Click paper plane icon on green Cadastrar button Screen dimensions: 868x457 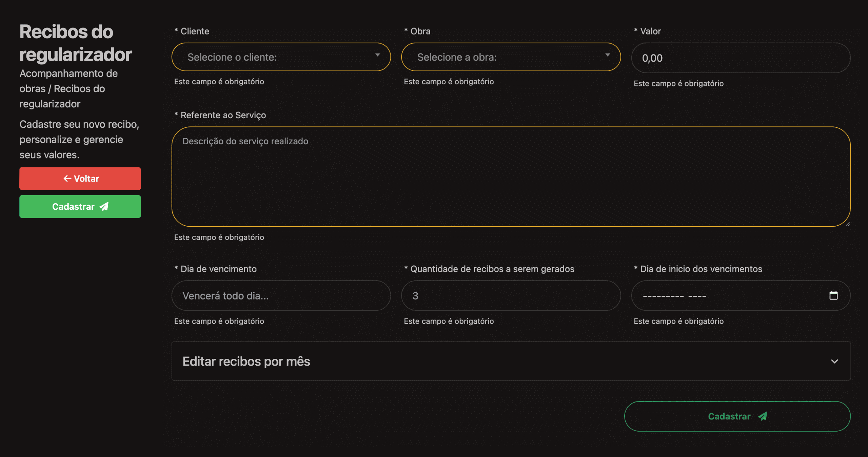(104, 206)
